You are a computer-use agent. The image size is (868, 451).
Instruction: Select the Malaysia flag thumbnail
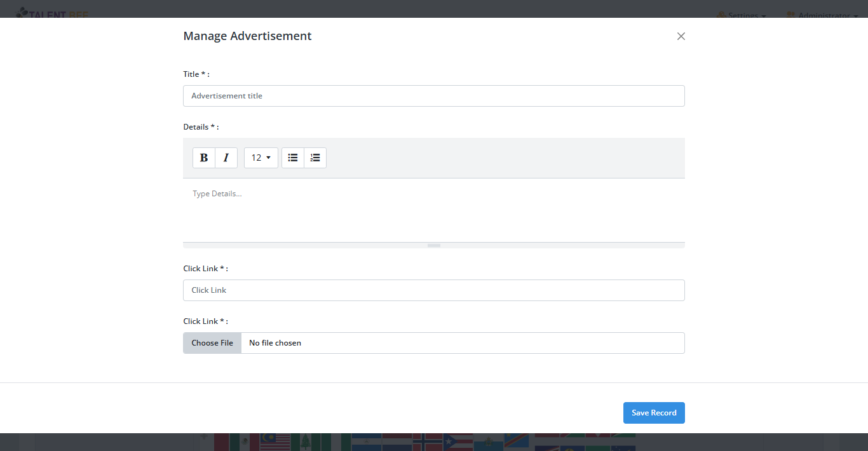point(275,442)
